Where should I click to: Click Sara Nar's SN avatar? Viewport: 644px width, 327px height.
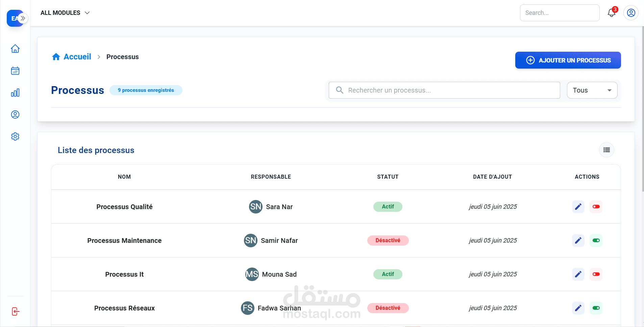click(256, 207)
